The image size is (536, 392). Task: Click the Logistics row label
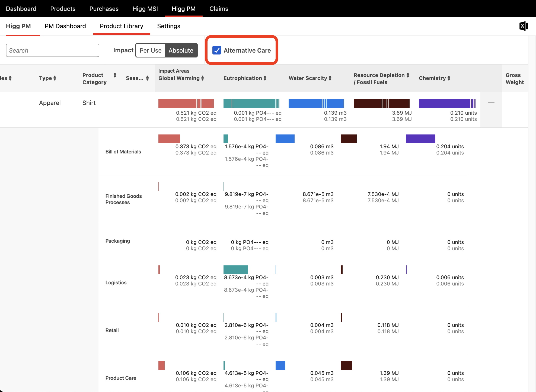(116, 282)
